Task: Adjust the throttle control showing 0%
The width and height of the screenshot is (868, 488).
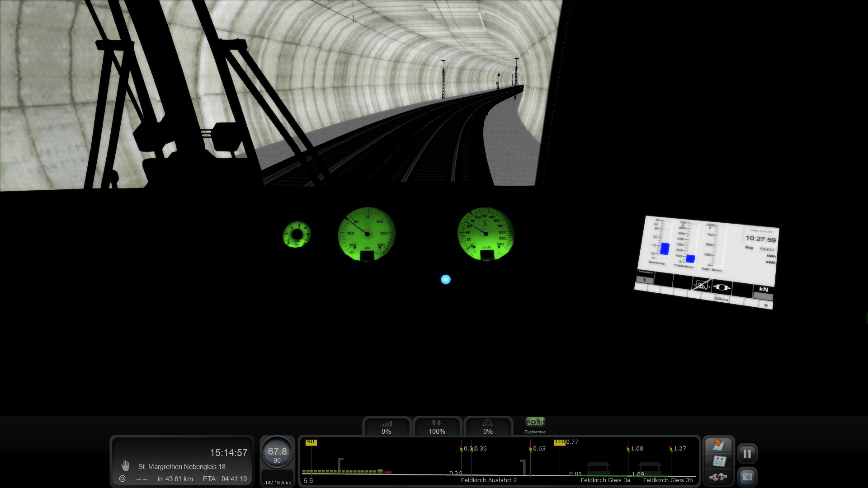Action: click(x=386, y=427)
